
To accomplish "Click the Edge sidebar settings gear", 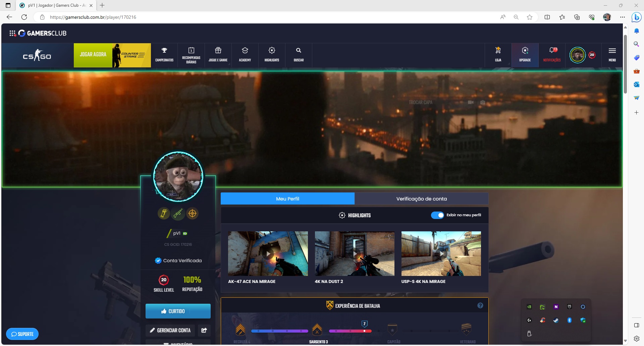I will point(636,339).
